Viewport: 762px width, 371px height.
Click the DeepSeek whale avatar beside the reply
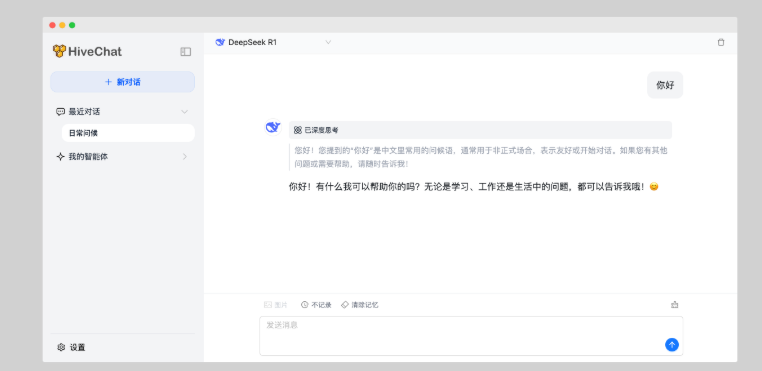tap(273, 127)
